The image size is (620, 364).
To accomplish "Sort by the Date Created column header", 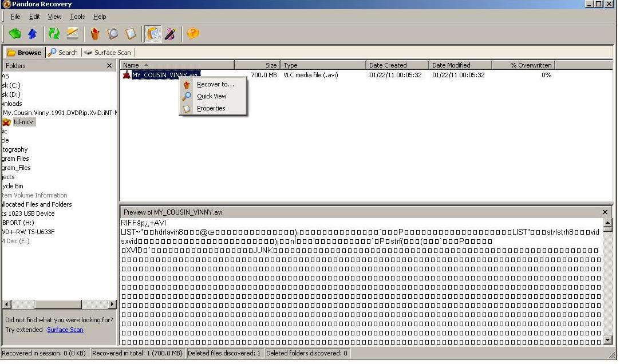I will (397, 65).
